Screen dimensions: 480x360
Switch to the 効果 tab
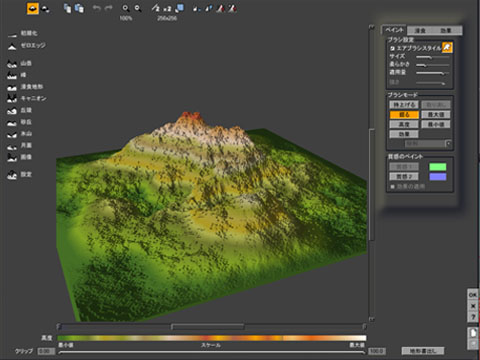(x=446, y=31)
